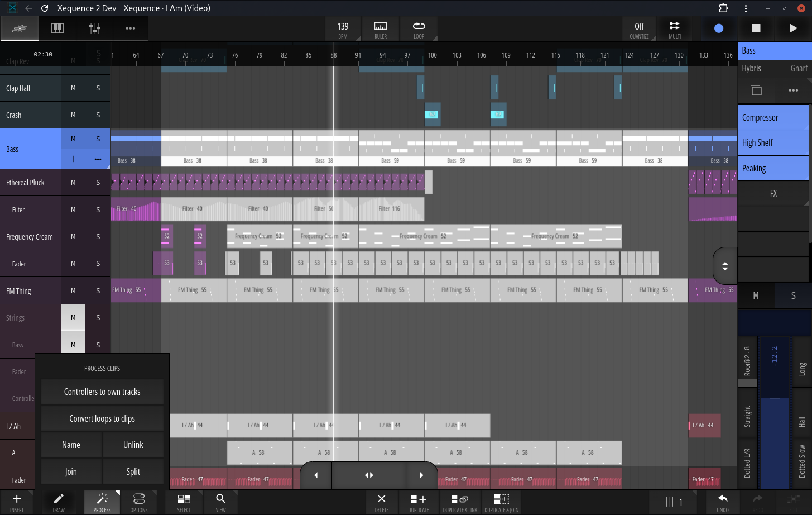Open the Options tool menu

click(x=139, y=502)
